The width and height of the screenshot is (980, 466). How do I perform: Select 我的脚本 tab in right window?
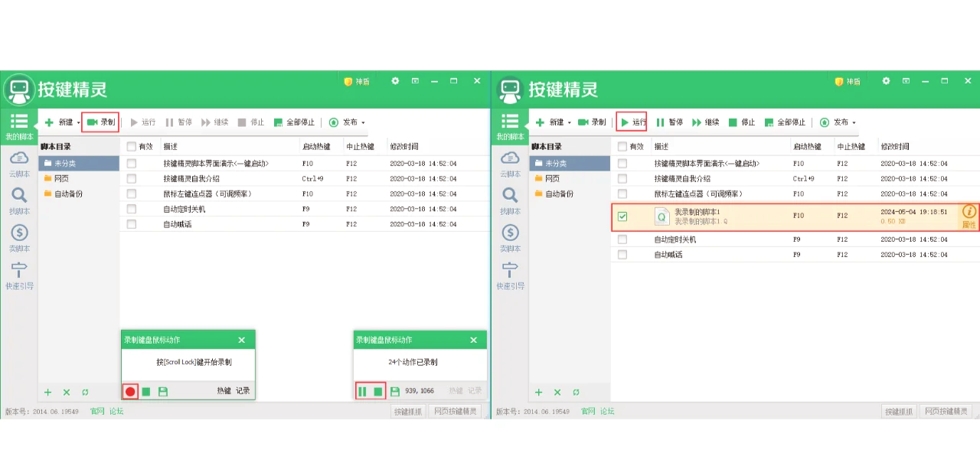click(510, 126)
